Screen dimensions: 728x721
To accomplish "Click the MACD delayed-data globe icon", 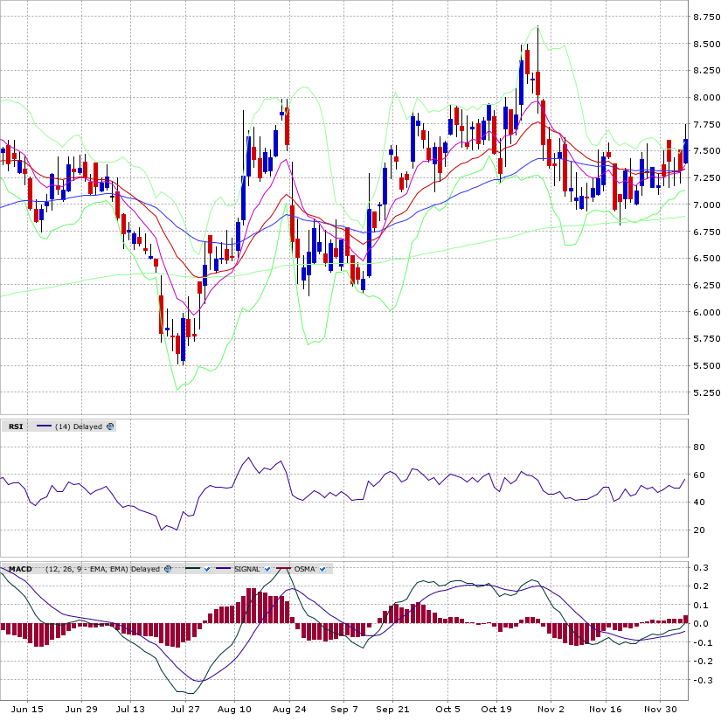I will 168,569.
